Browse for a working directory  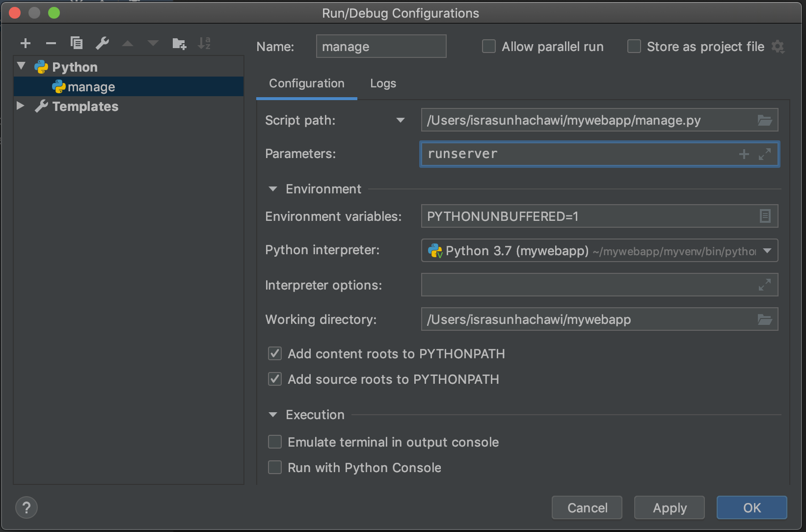point(764,319)
